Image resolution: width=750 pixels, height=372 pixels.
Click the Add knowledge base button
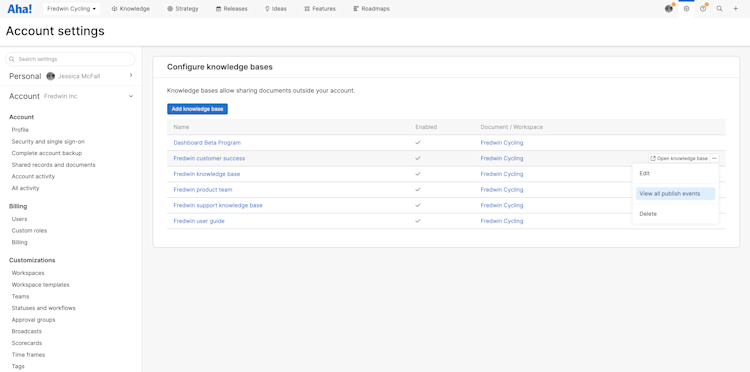198,109
